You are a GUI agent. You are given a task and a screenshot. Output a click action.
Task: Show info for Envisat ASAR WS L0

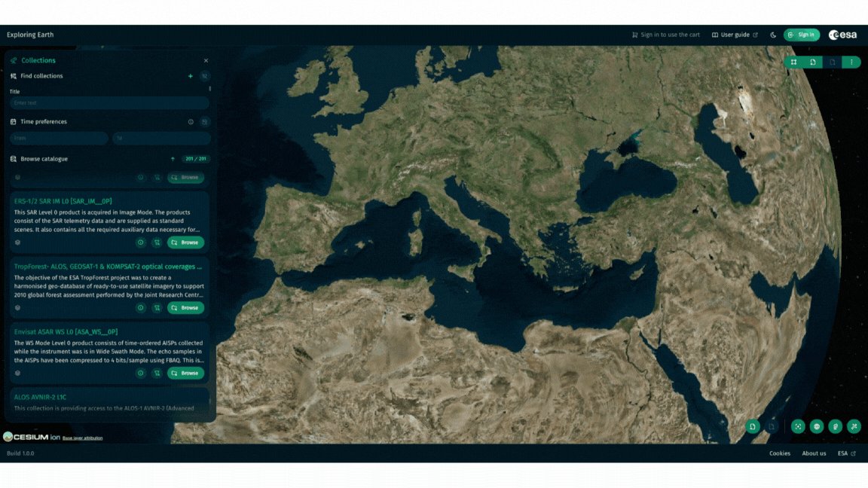click(x=141, y=373)
